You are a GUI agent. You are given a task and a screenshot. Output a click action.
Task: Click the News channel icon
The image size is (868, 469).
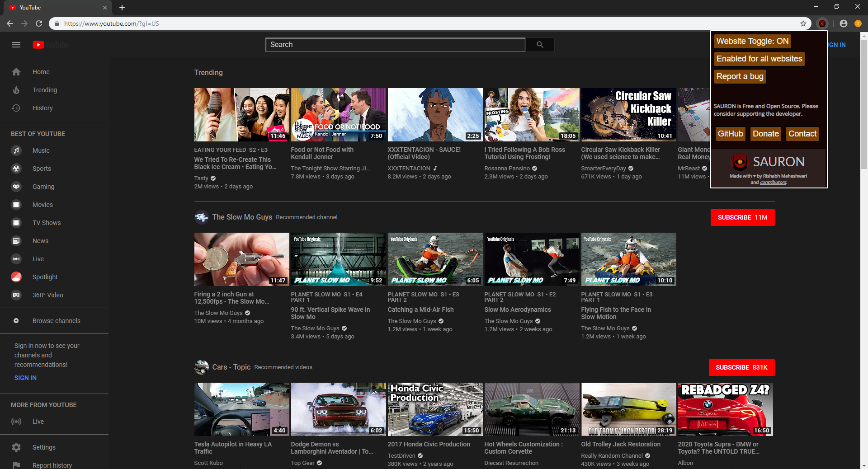click(x=16, y=241)
